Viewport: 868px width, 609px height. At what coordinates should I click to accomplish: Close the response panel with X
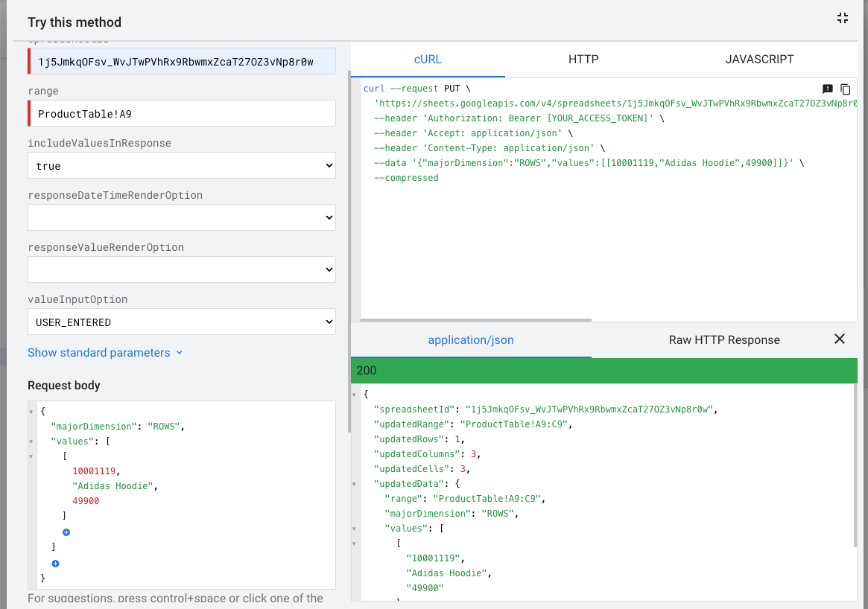(839, 339)
